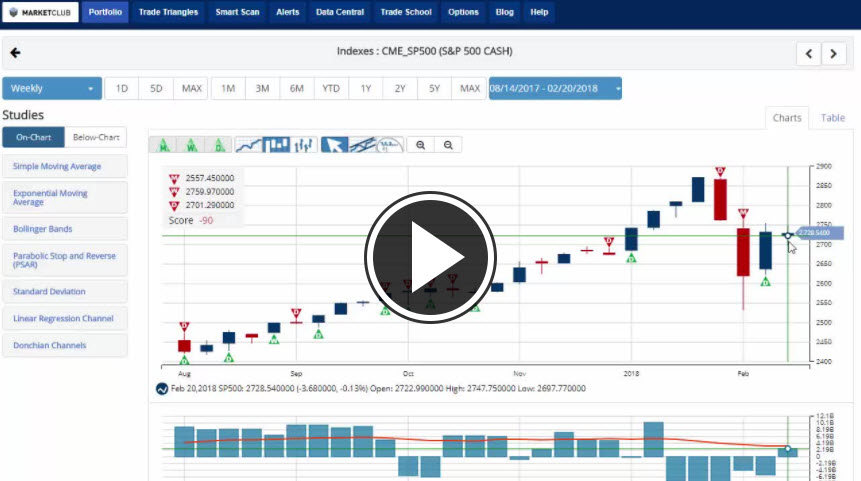Switch to Below-Chart studies
The height and width of the screenshot is (481, 861).
pyautogui.click(x=96, y=137)
